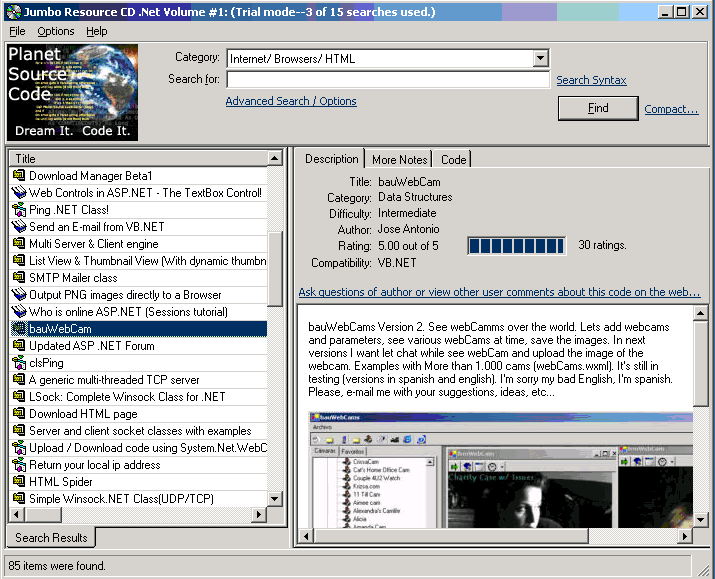Select 'Return your local ip address' result

point(138,465)
